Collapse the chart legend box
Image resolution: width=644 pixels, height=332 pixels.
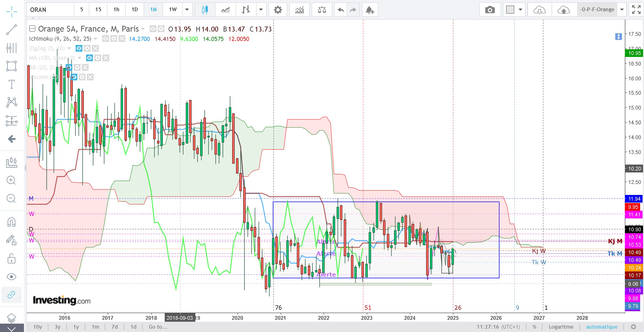[32, 28]
